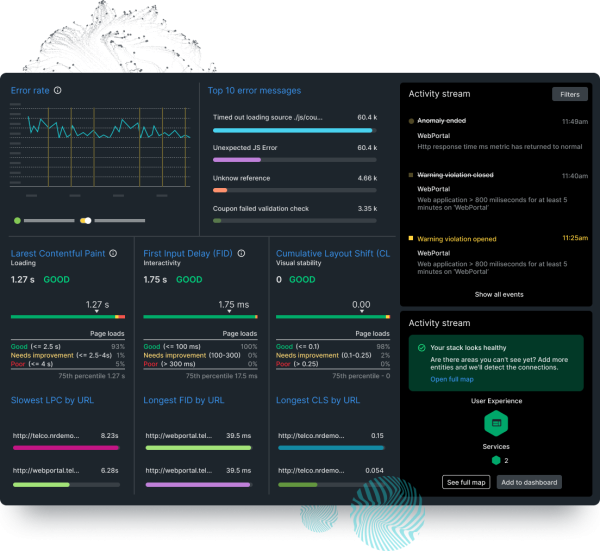
Task: Click Show all events link
Action: [497, 295]
